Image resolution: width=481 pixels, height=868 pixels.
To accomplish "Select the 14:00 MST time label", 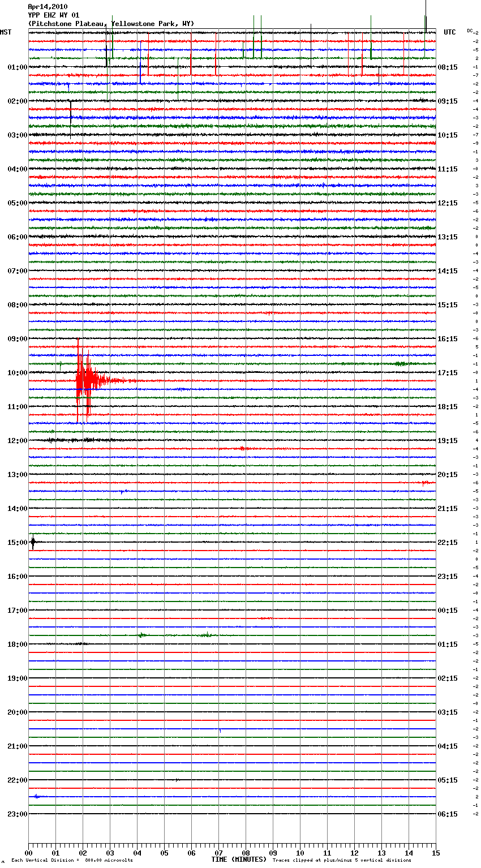I will coord(18,509).
